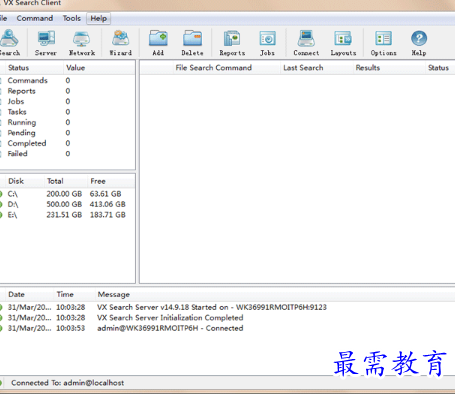Viewport: 455px width, 395px height.
Task: Open the Options toolbar icon
Action: click(383, 43)
